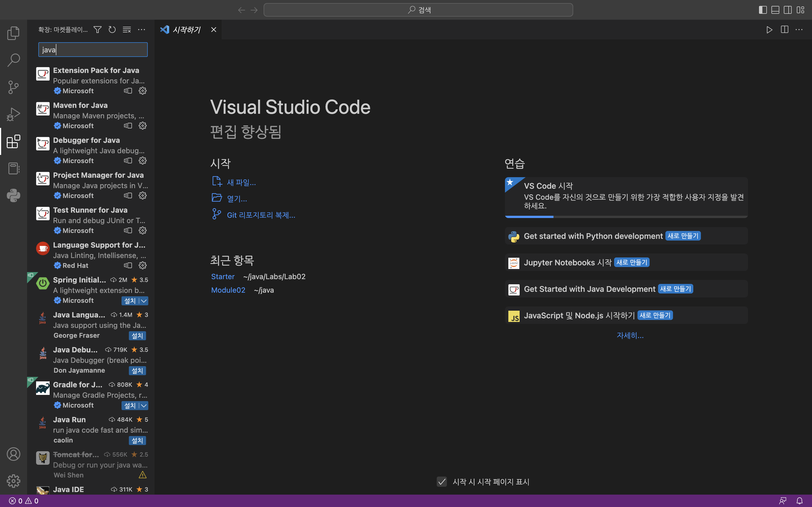Viewport: 812px width, 507px height.
Task: Open Source Control view
Action: pos(14,87)
